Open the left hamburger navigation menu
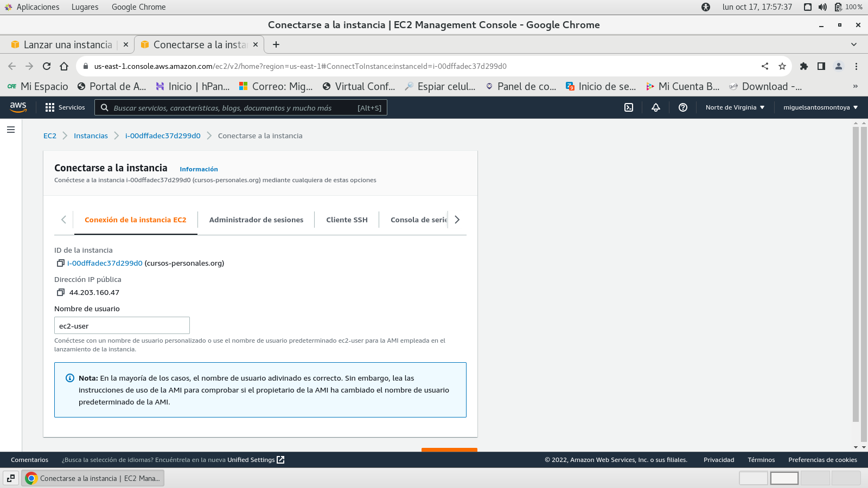 pyautogui.click(x=11, y=130)
